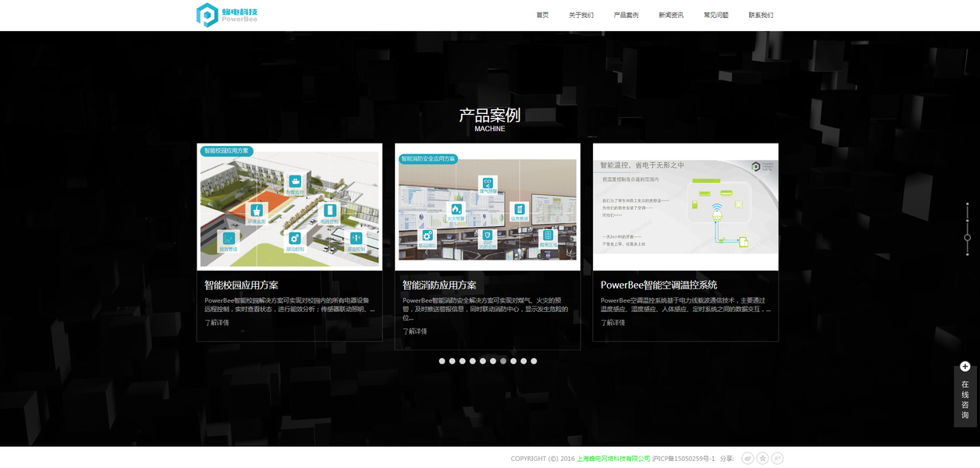Open the fire-safety control room thumbnail
The height and width of the screenshot is (468, 980).
[x=488, y=207]
